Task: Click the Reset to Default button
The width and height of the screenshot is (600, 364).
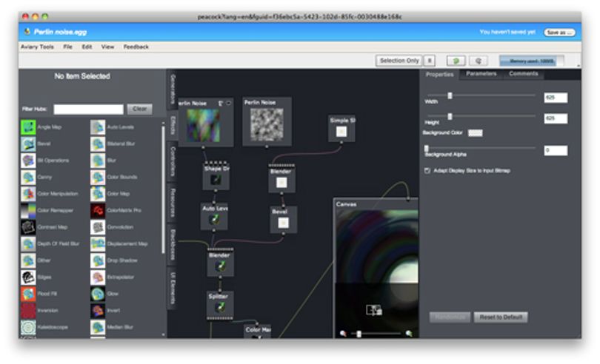Action: [x=501, y=317]
